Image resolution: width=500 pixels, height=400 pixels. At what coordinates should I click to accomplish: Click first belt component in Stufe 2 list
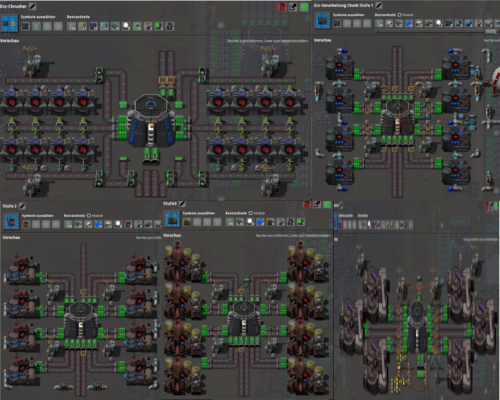coord(68,224)
